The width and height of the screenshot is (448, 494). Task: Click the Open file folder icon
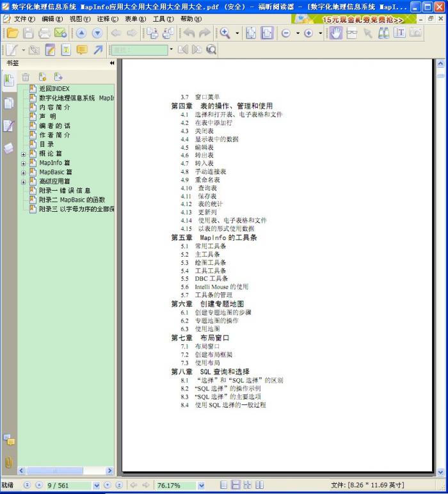coord(12,33)
